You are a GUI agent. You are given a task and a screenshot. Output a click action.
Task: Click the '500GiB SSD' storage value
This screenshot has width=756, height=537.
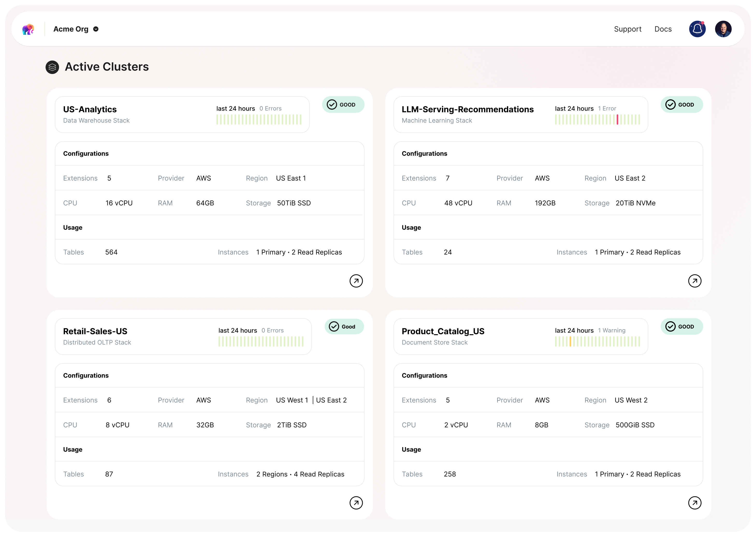point(635,425)
